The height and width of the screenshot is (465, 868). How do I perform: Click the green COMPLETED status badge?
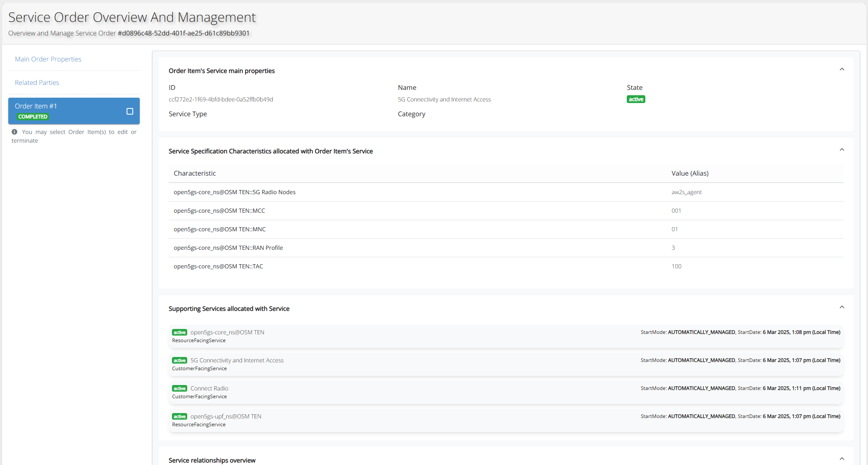point(33,117)
